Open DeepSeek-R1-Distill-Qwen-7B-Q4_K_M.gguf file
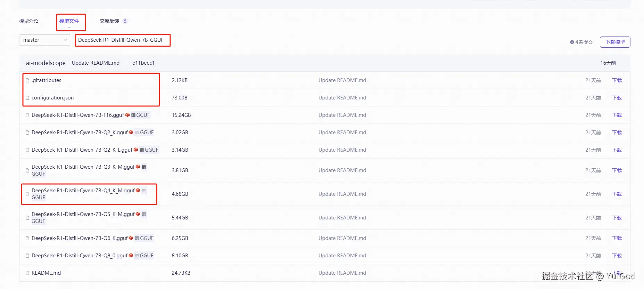 coord(83,191)
